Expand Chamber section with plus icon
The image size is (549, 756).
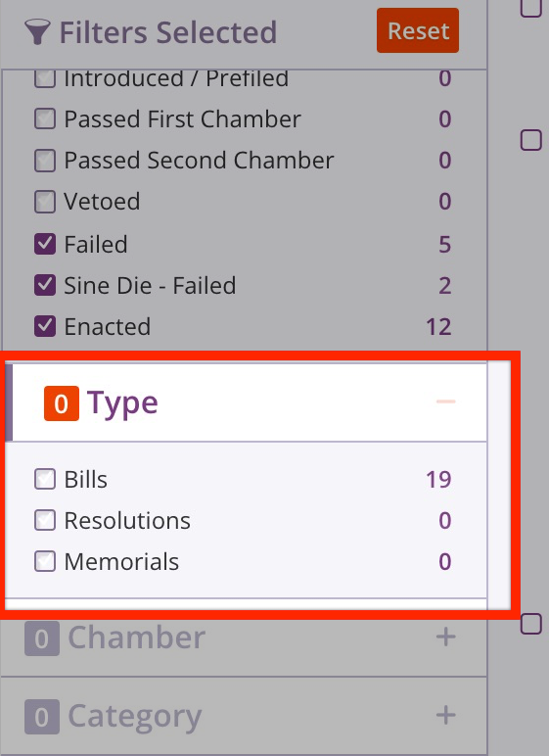(445, 637)
